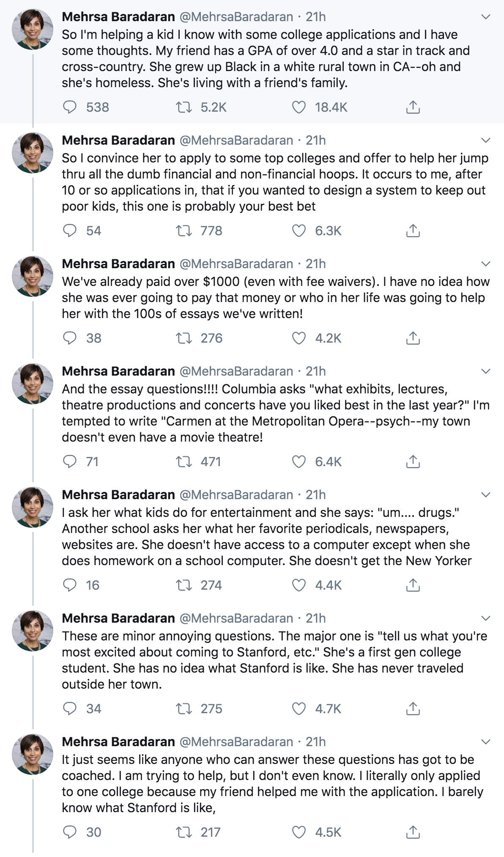Screen dimensions: 504x857
Task: Expand options chevron on the $1000 fees tweet
Action: (x=486, y=264)
